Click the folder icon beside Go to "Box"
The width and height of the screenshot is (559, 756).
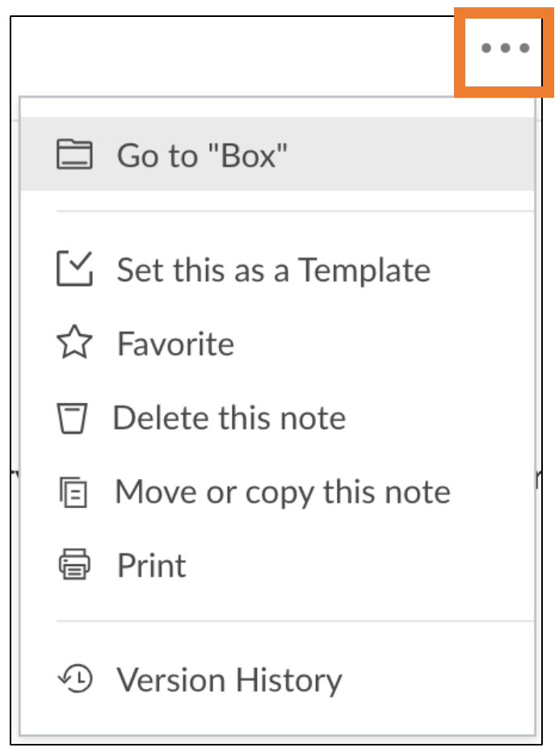[74, 154]
